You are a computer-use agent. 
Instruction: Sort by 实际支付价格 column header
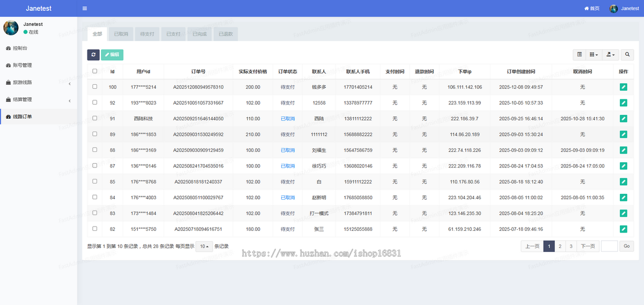tap(253, 71)
